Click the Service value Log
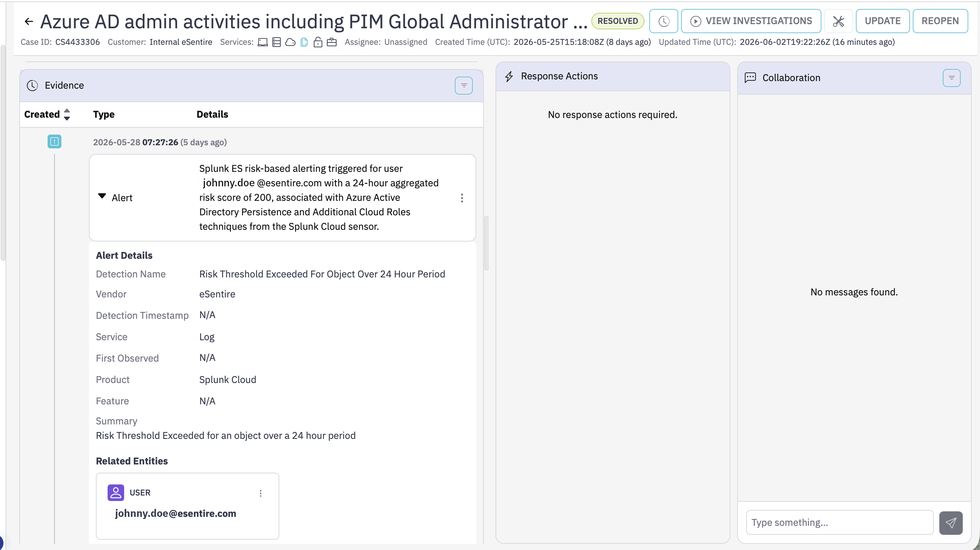The width and height of the screenshot is (980, 550). [x=207, y=337]
